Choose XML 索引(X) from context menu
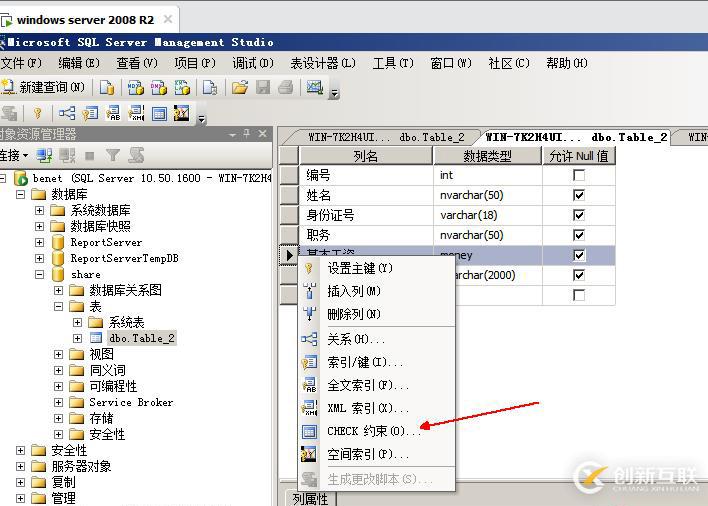 (376, 408)
